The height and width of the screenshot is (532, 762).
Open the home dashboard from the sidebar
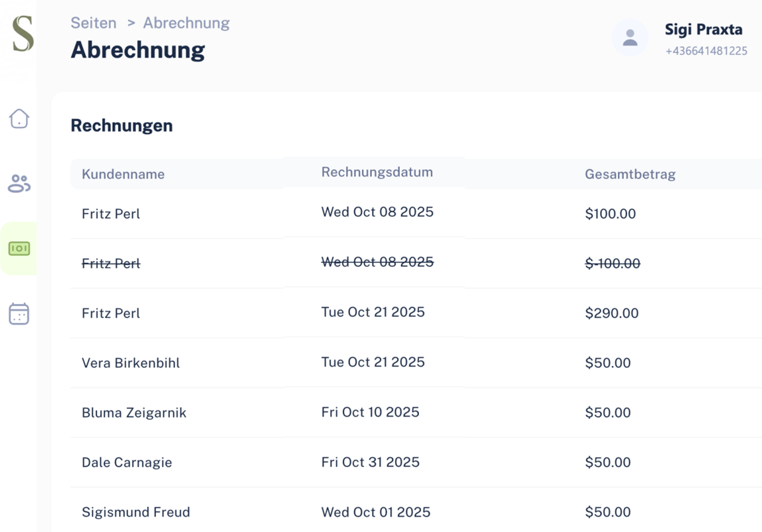tap(19, 118)
